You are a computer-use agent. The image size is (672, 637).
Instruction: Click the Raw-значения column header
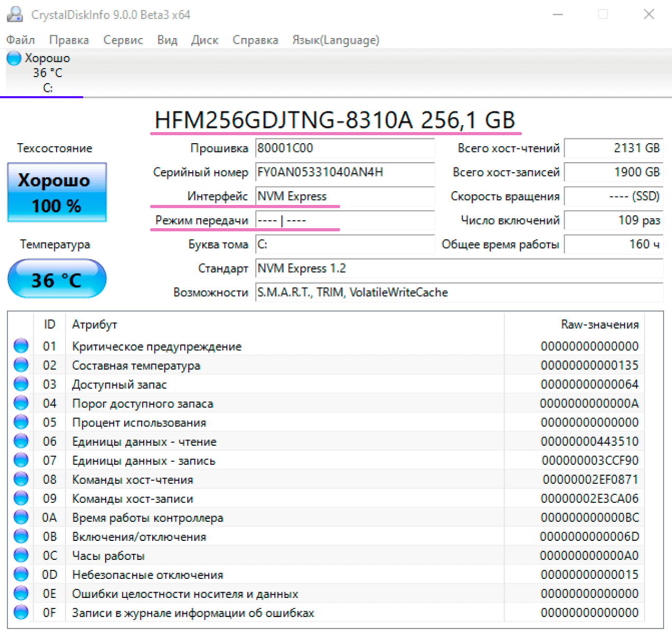pos(599,324)
